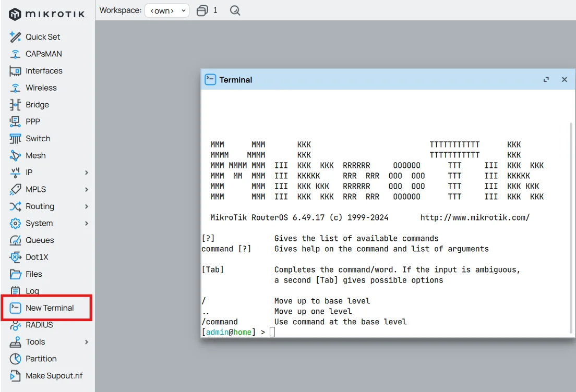Image resolution: width=576 pixels, height=392 pixels.
Task: Select New Terminal from the sidebar
Action: (x=48, y=308)
